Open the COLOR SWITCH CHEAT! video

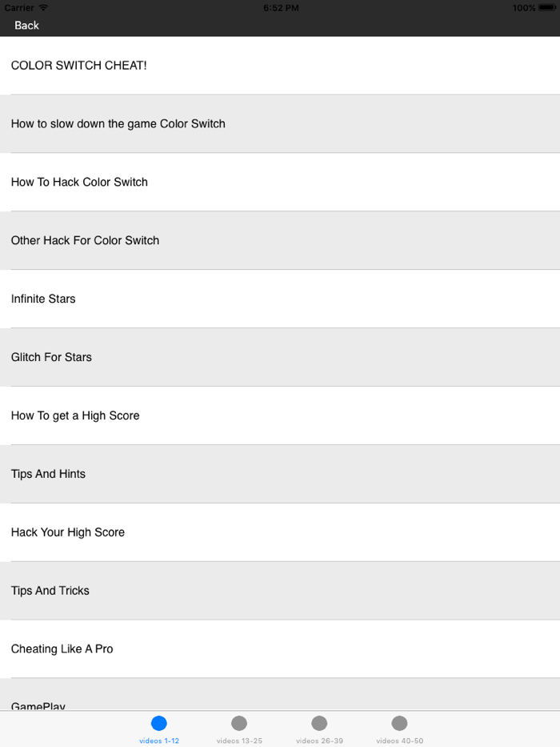coord(280,65)
